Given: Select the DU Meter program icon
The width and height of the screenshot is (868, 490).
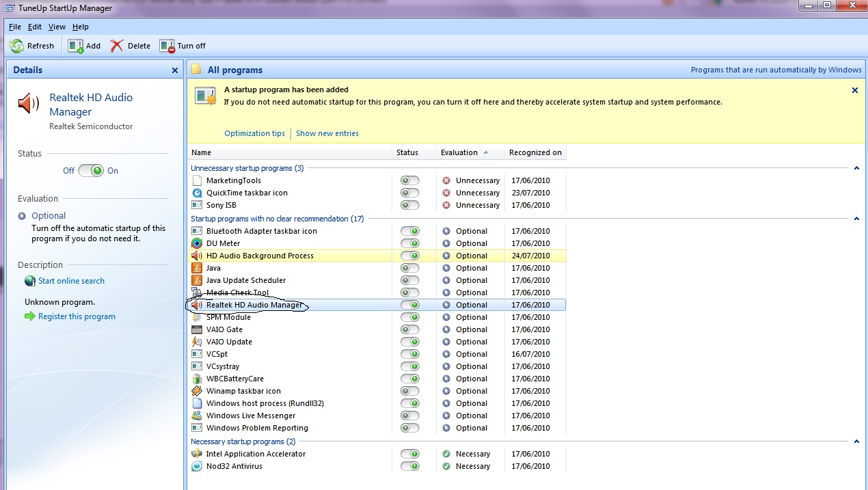Looking at the screenshot, I should tap(197, 243).
